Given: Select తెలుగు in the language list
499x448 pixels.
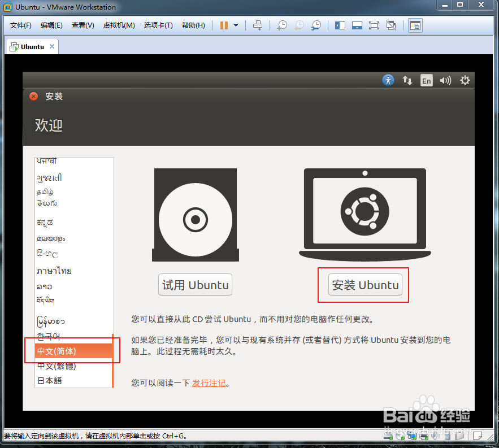Looking at the screenshot, I should pyautogui.click(x=74, y=203).
